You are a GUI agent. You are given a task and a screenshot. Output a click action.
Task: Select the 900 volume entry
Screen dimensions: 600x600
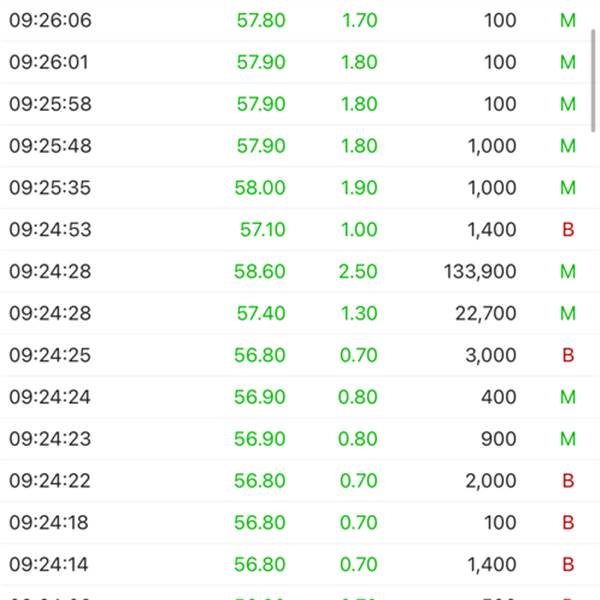(x=499, y=439)
